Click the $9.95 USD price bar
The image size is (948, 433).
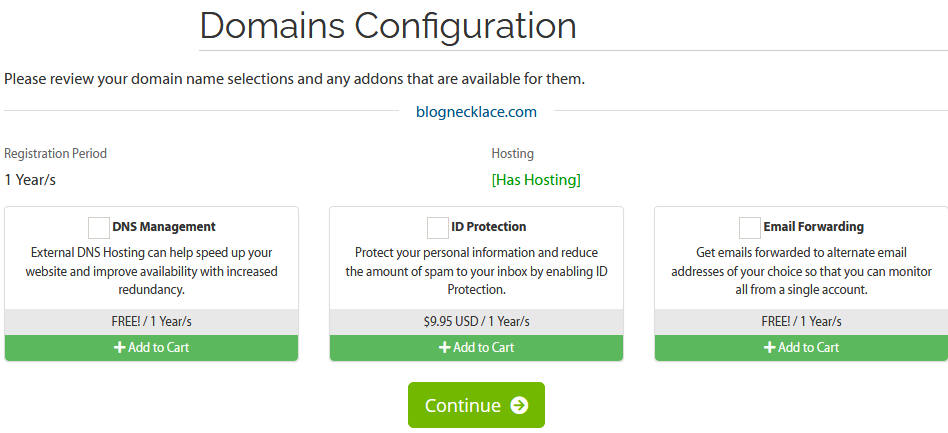pos(476,322)
